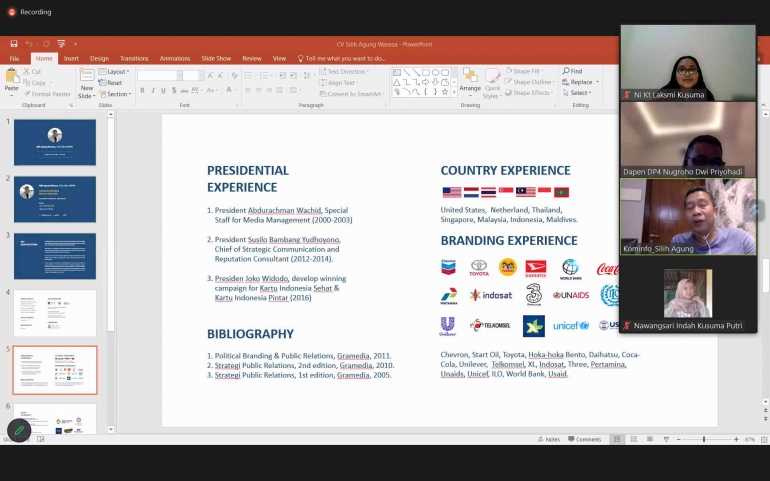Screen dimensions: 770x481
Task: Toggle Normal view in status bar
Action: click(x=617, y=439)
